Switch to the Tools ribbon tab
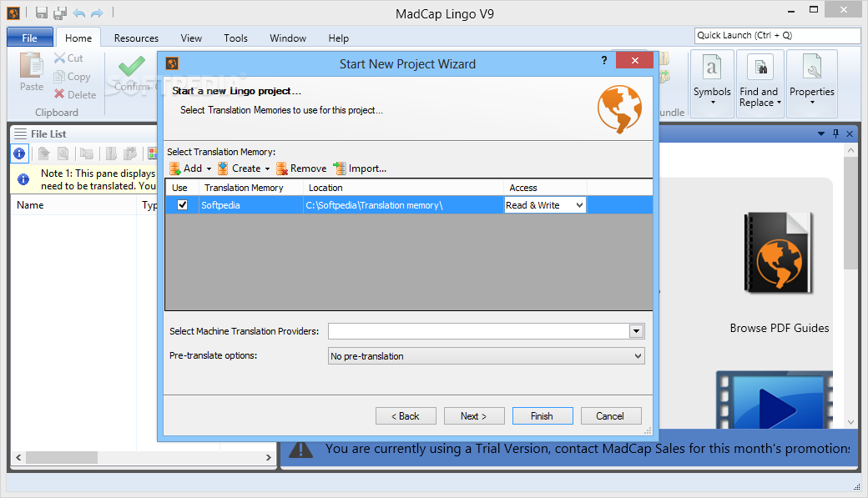Image resolution: width=868 pixels, height=498 pixels. coord(236,38)
